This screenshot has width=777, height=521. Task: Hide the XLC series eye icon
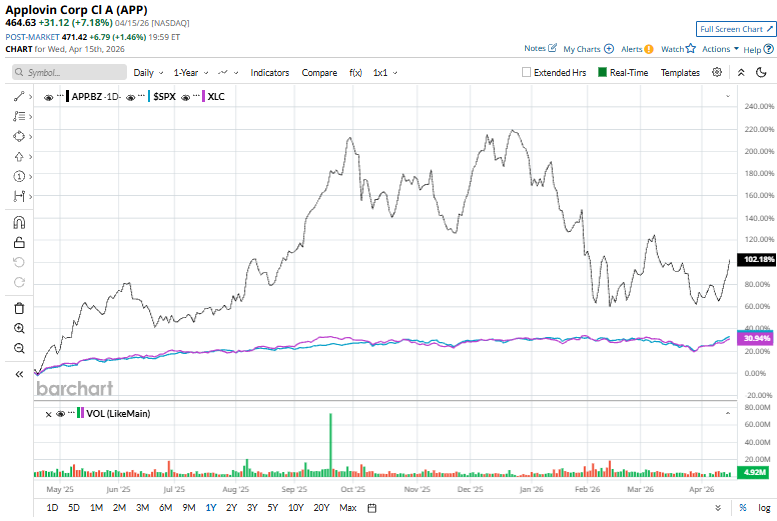[185, 98]
